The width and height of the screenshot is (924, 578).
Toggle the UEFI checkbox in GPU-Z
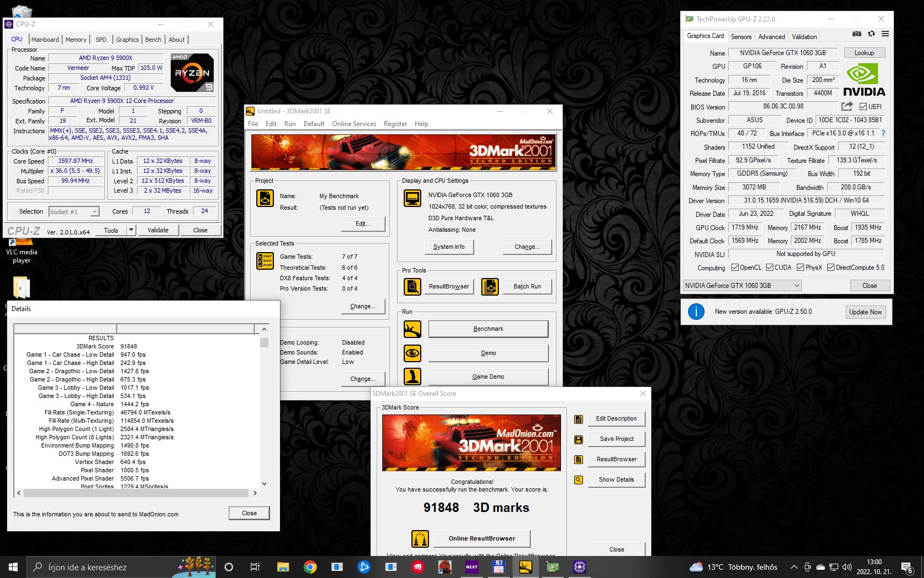[863, 107]
